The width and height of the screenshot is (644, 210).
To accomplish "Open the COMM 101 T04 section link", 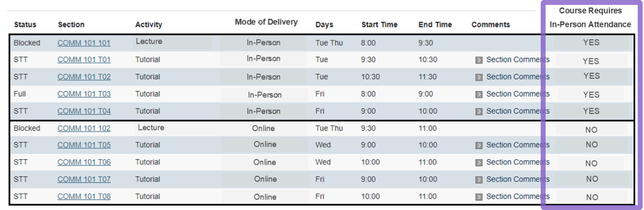I will point(84,111).
